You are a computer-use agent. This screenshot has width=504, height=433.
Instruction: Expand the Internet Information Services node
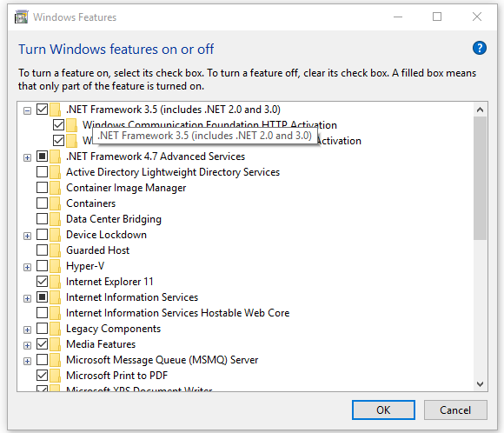[x=27, y=298]
